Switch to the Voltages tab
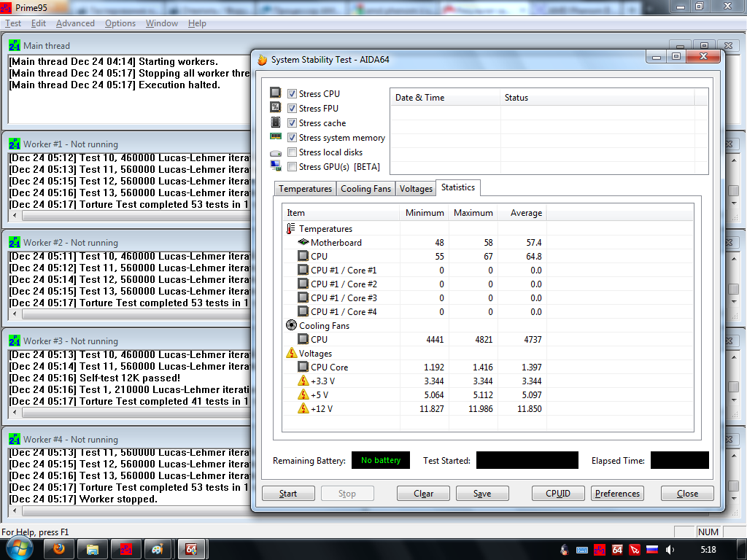747x560 pixels. pyautogui.click(x=416, y=189)
